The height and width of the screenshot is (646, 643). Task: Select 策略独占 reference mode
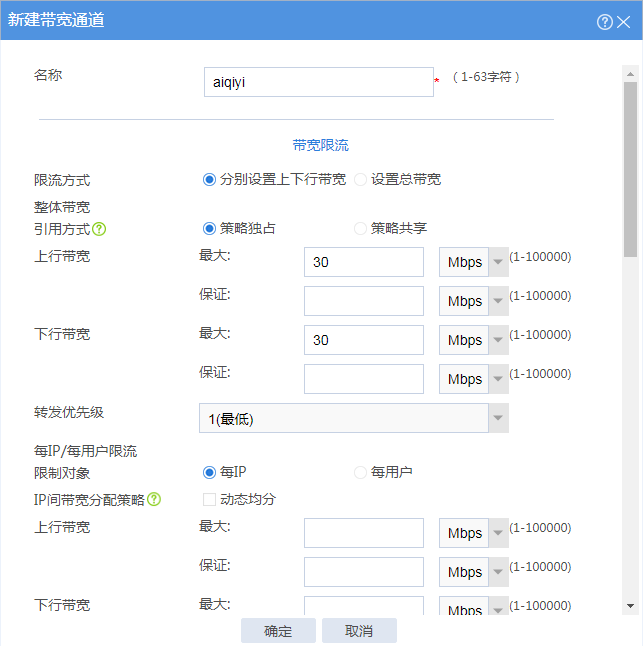coord(209,228)
